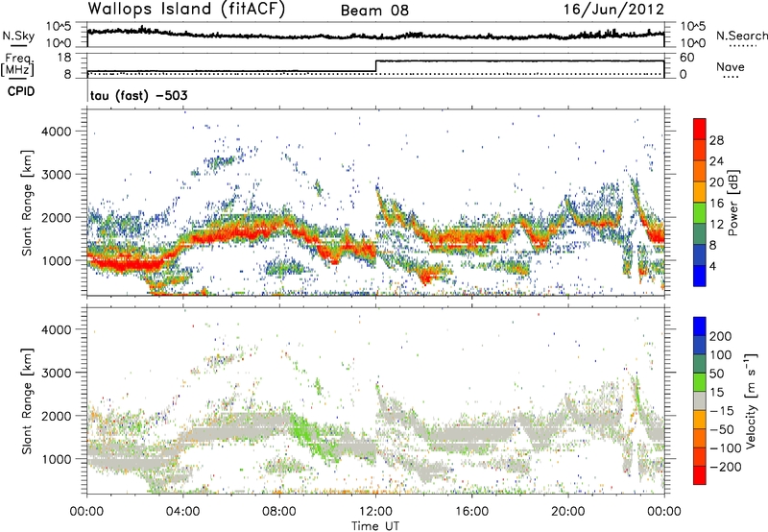Click 'Slant Range [km]' label of power panel

click(x=27, y=203)
